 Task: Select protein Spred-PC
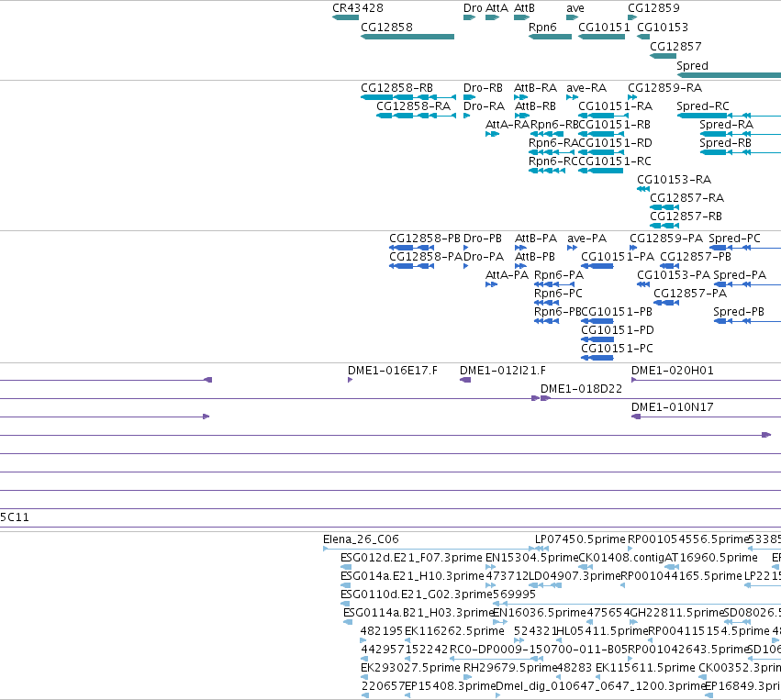coord(744,248)
